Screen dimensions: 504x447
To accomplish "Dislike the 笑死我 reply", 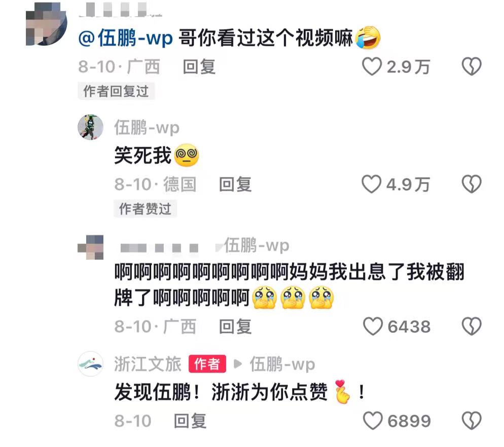I will (x=472, y=184).
